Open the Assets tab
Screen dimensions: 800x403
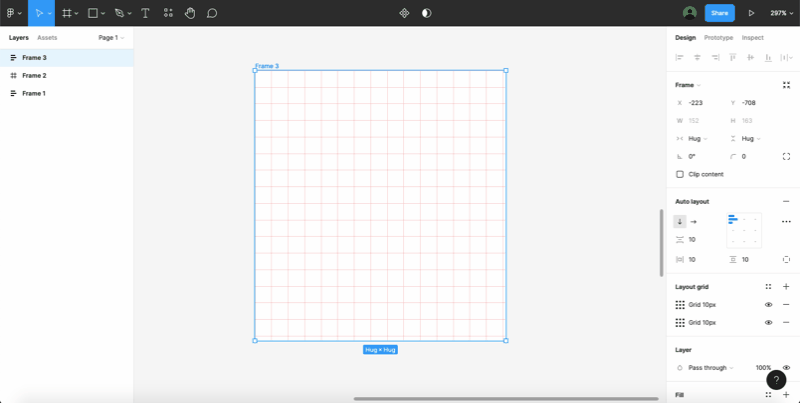tap(47, 37)
